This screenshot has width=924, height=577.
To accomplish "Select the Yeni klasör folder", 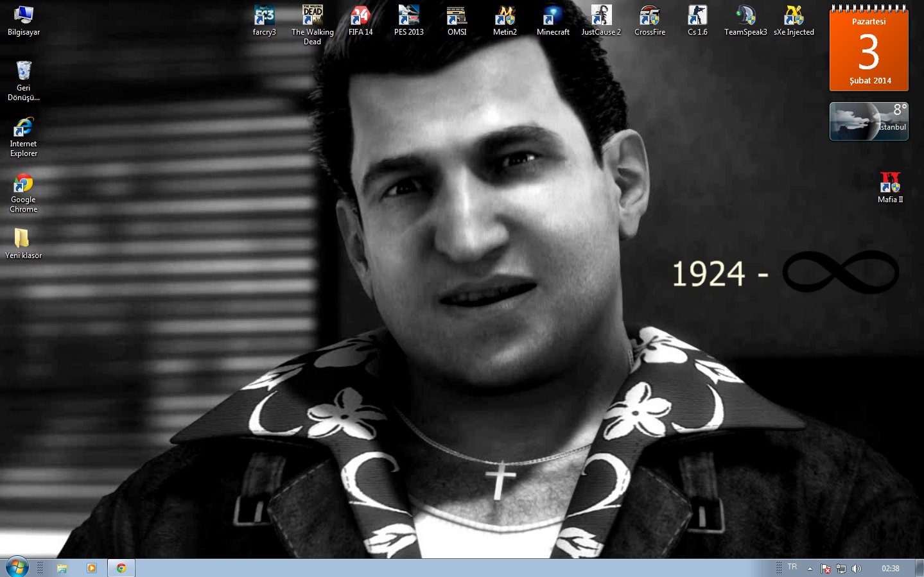I will [x=24, y=243].
